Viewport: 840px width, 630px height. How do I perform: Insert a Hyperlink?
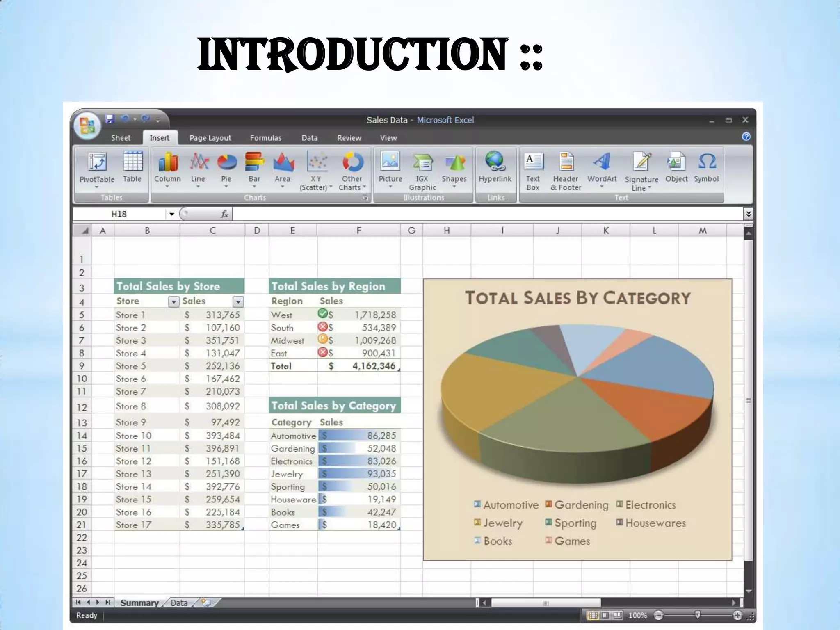(495, 163)
